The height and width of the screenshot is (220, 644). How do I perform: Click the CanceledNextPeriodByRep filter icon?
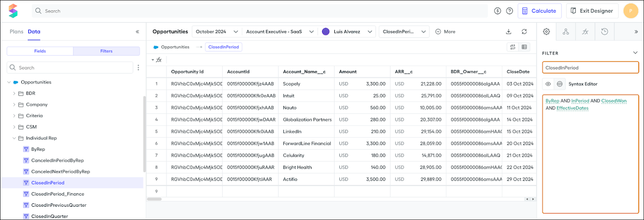point(26,172)
